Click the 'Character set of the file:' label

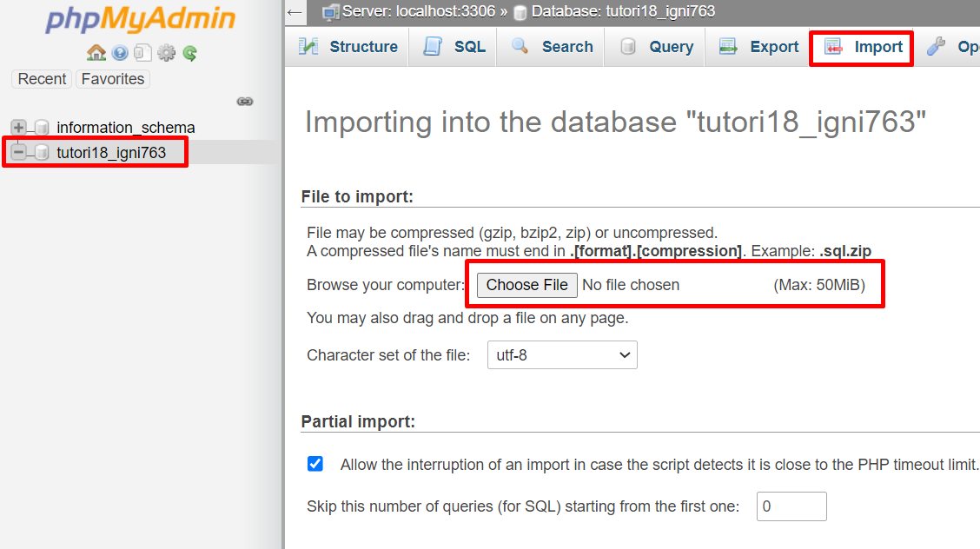[x=388, y=354]
